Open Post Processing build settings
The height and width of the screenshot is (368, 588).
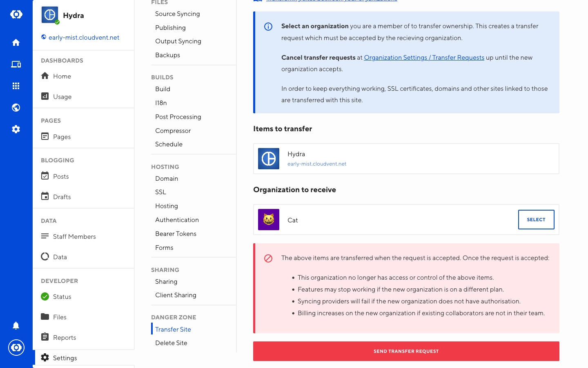click(x=178, y=117)
